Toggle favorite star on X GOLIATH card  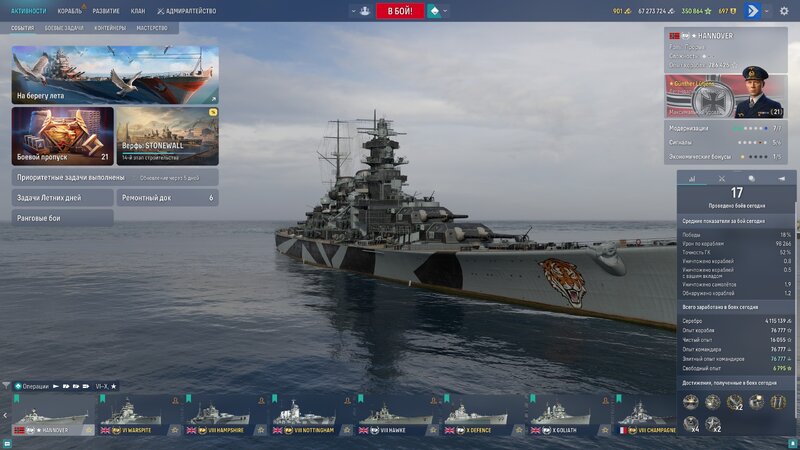(605, 430)
